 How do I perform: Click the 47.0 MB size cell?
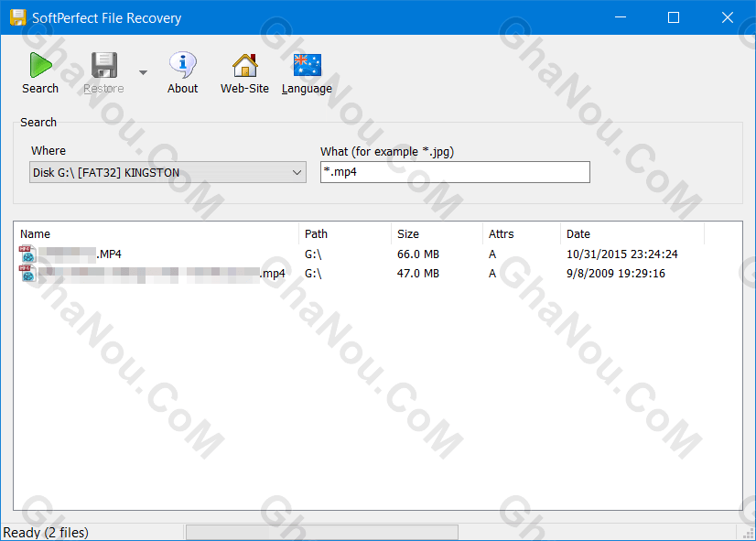[418, 274]
